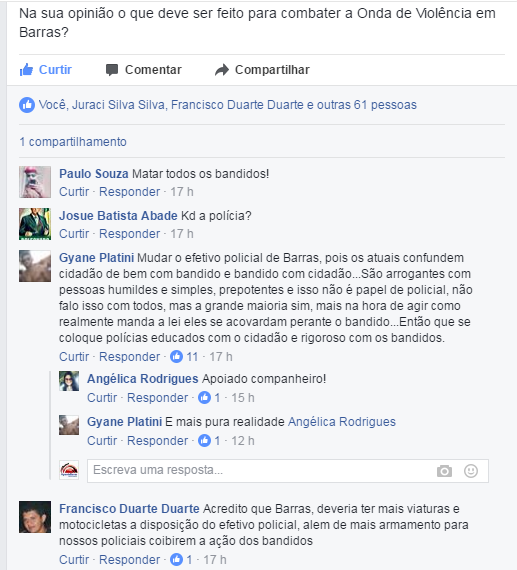517x570 pixels.
Task: Click Responder under Francisco Duarte Duarte's comment
Action: click(x=129, y=559)
